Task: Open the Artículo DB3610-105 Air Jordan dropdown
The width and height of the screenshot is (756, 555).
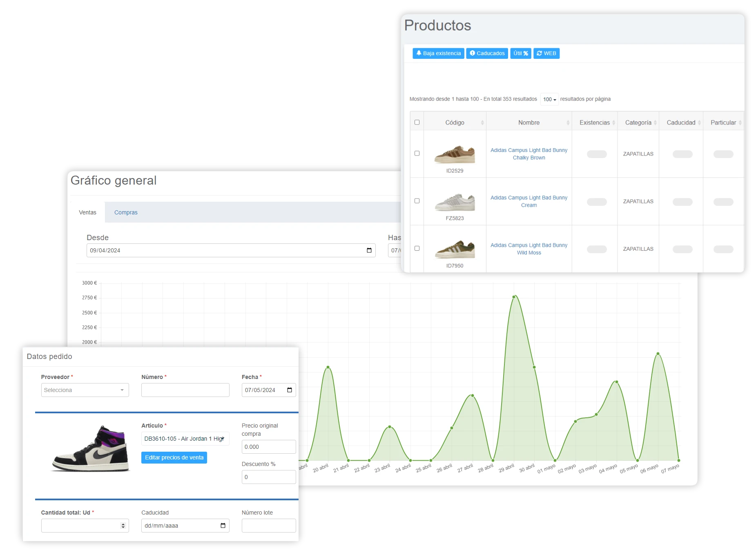Action: point(185,439)
